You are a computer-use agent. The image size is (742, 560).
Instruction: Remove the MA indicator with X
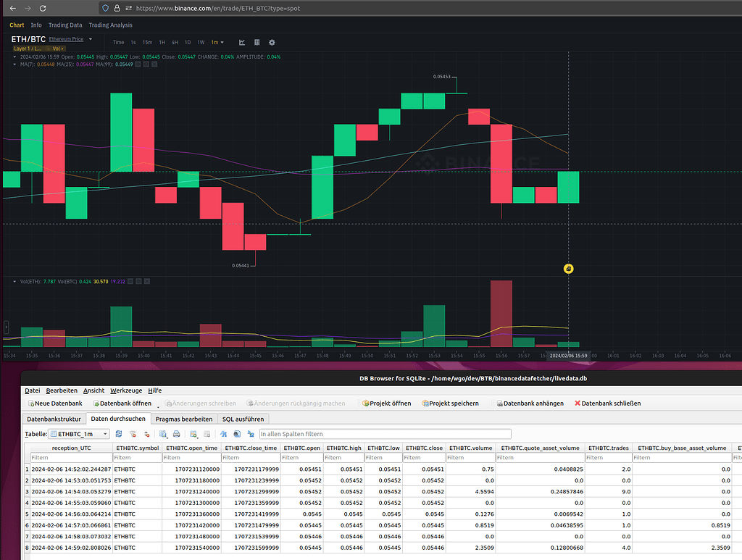tap(154, 64)
